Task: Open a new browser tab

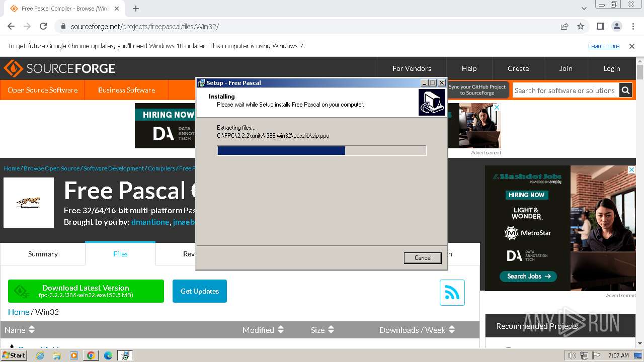Action: (136, 9)
